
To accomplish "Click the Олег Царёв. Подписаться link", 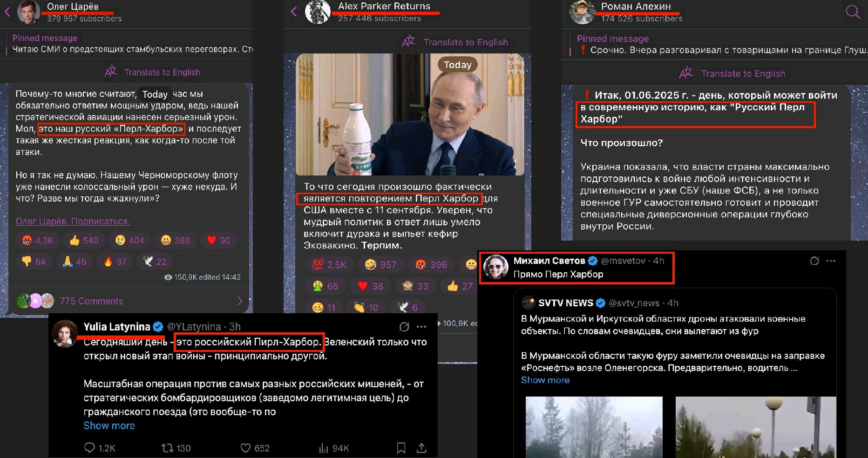I will (x=73, y=221).
